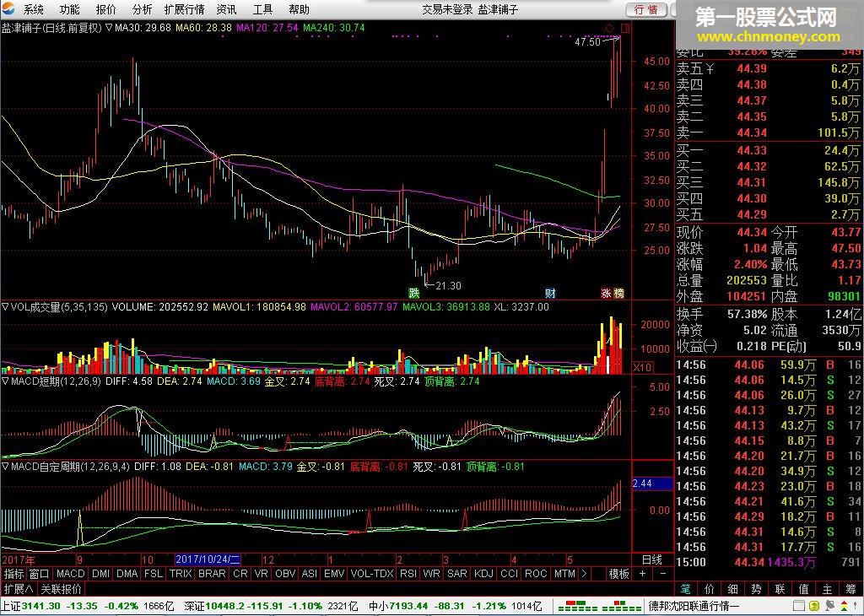Click the green 跌 marker on the chart
Image resolution: width=864 pixels, height=616 pixels.
click(413, 293)
